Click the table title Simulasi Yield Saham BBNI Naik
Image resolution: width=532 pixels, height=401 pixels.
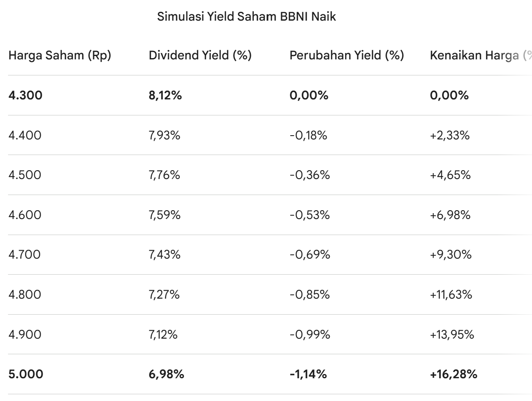[x=247, y=17]
